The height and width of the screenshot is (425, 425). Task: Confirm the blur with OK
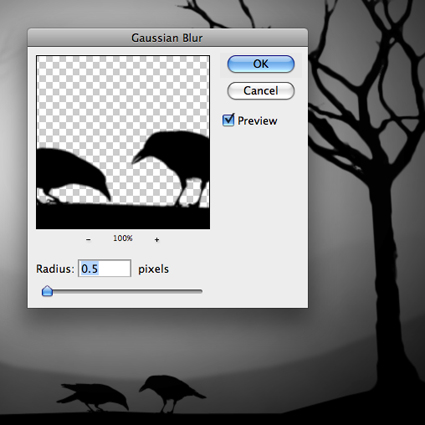[261, 64]
